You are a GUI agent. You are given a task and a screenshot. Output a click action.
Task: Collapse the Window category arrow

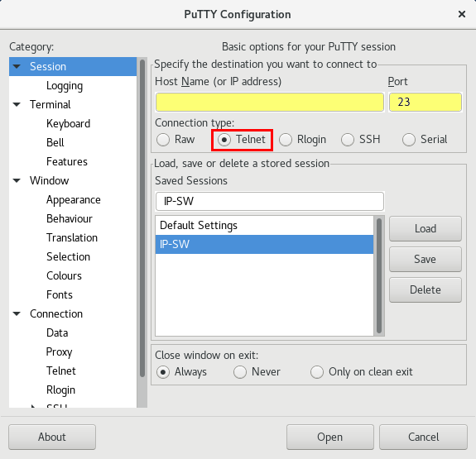(17, 181)
